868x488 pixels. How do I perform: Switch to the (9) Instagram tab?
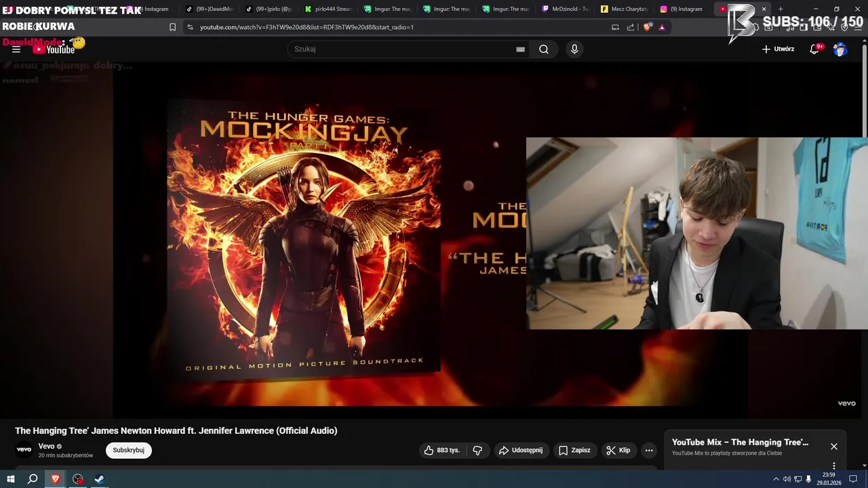pyautogui.click(x=682, y=9)
